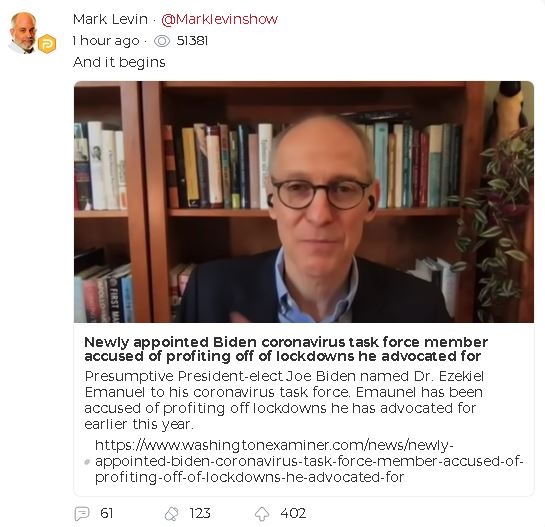
Task: Click the Mark Levin display name
Action: click(x=110, y=19)
